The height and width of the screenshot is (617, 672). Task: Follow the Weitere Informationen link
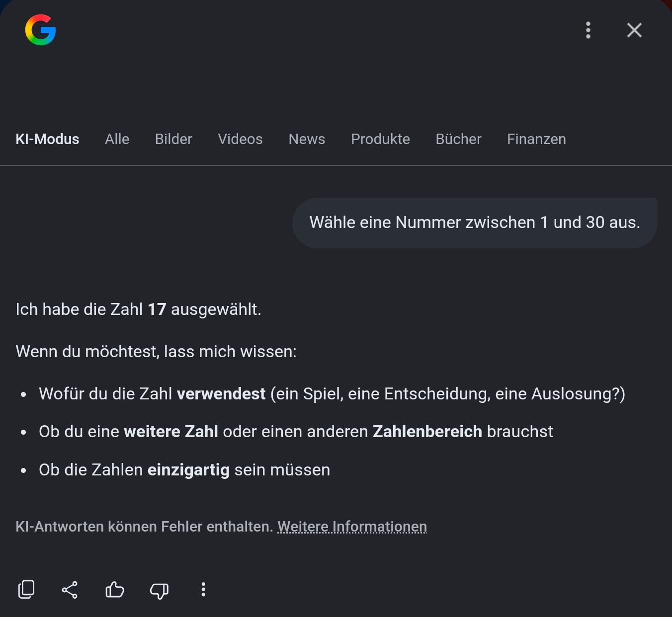[352, 527]
